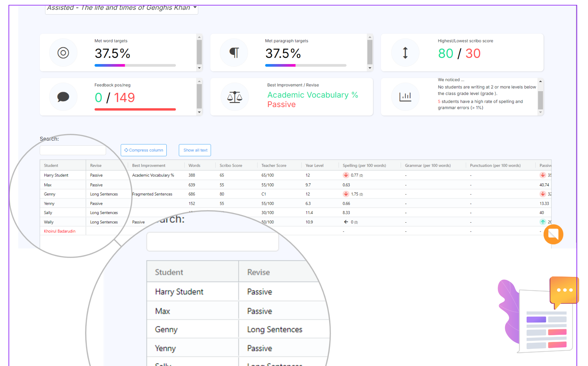Open Khoirul Badarudin student link
Viewport: 588px width, 366px height.
(x=60, y=231)
